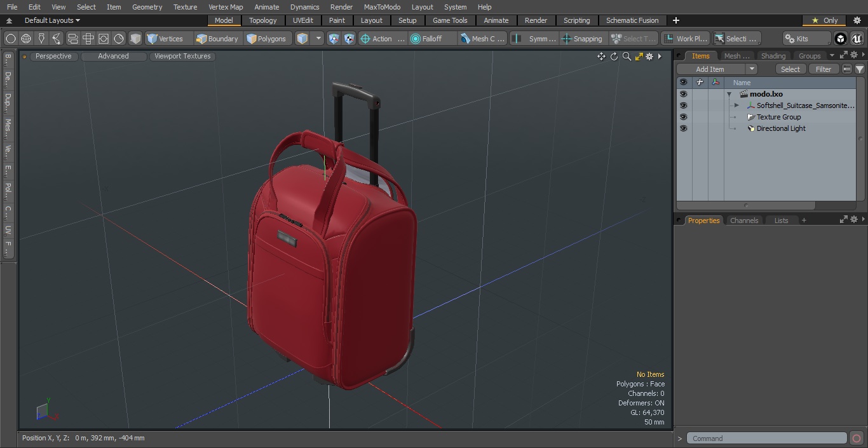Click the radial pie tool icon
Image resolution: width=868 pixels, height=448 pixels.
coord(119,39)
